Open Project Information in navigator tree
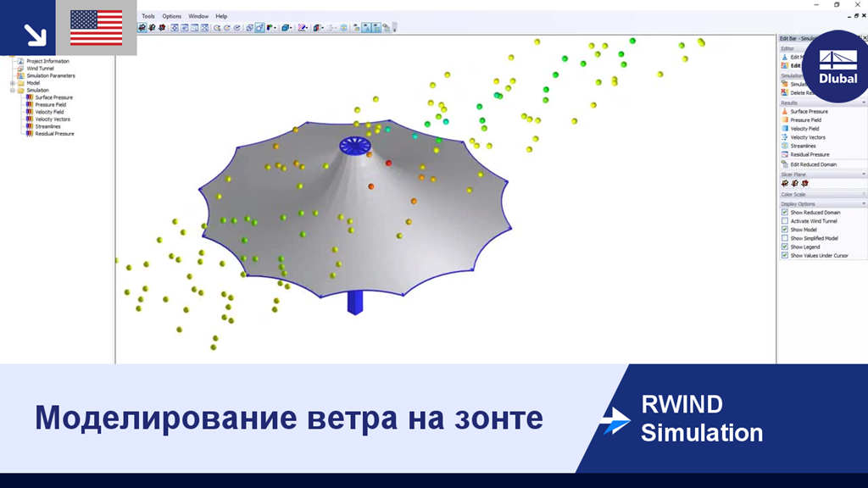This screenshot has width=868, height=488. [x=47, y=61]
